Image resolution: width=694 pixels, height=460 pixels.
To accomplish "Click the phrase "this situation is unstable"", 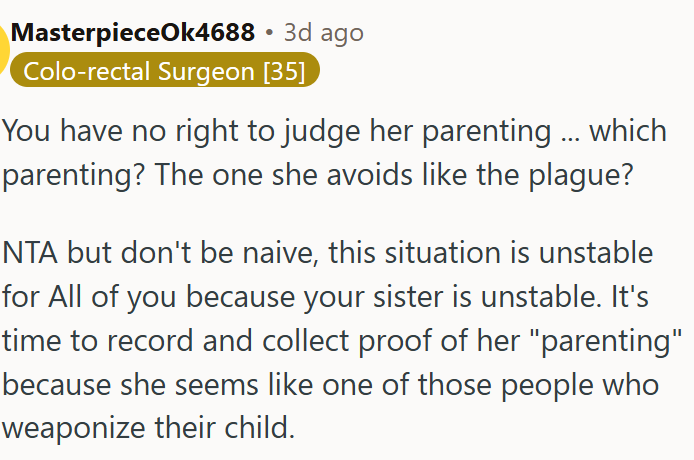I will [x=490, y=252].
